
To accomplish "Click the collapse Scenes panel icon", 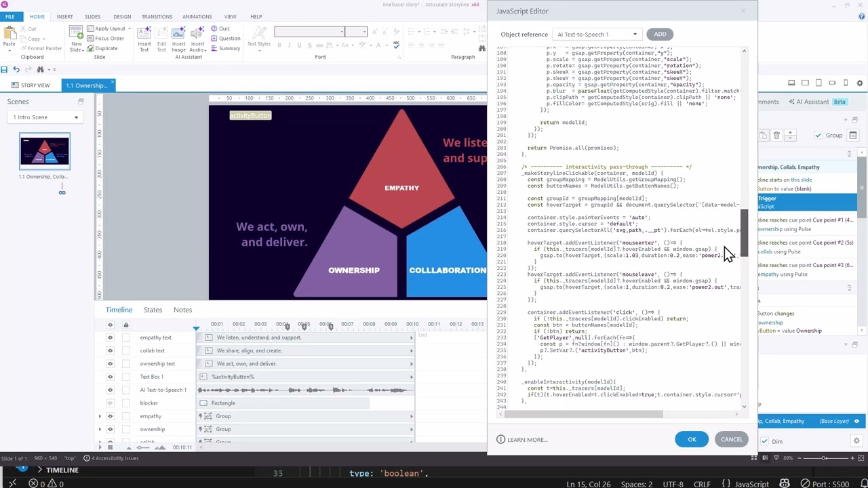I will tap(80, 102).
